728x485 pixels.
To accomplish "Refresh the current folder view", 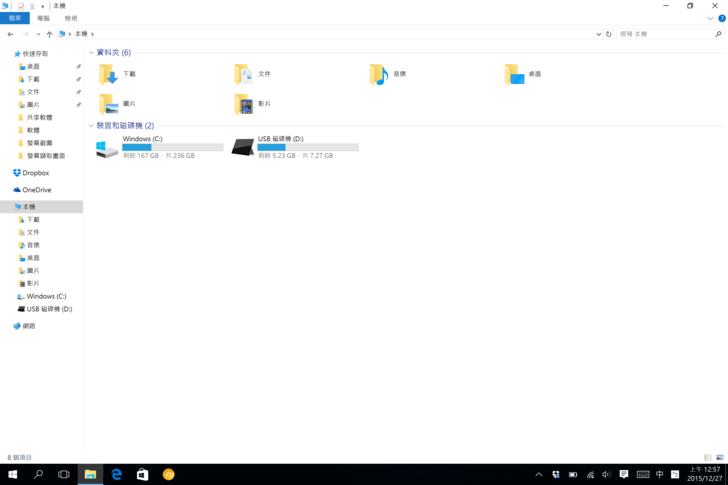I will point(609,34).
